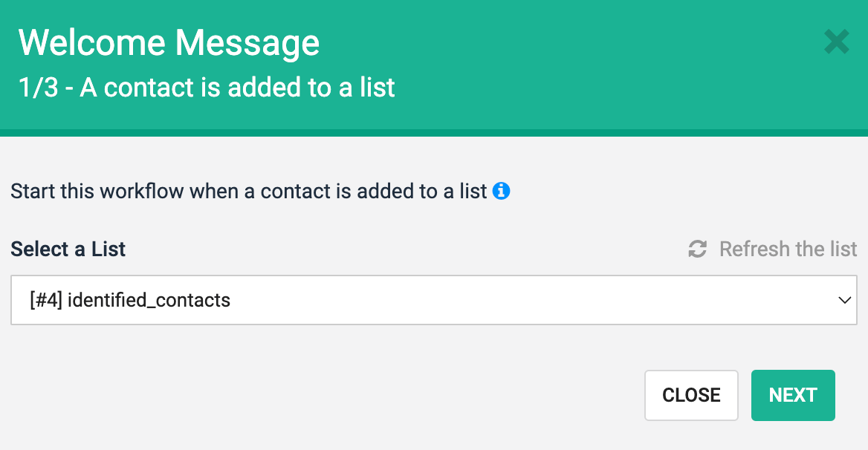Expand the list using the chevron arrow
Image resolution: width=868 pixels, height=450 pixels.
tap(843, 300)
